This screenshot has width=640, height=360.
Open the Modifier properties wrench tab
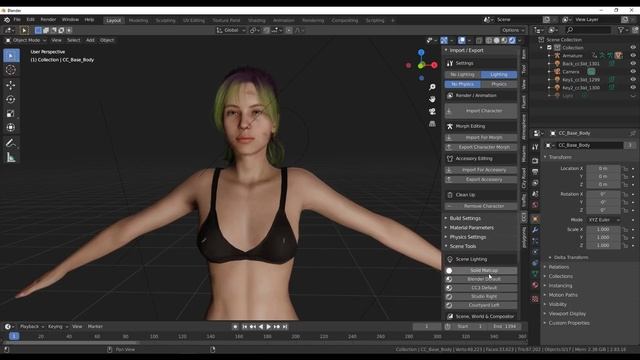tap(535, 230)
